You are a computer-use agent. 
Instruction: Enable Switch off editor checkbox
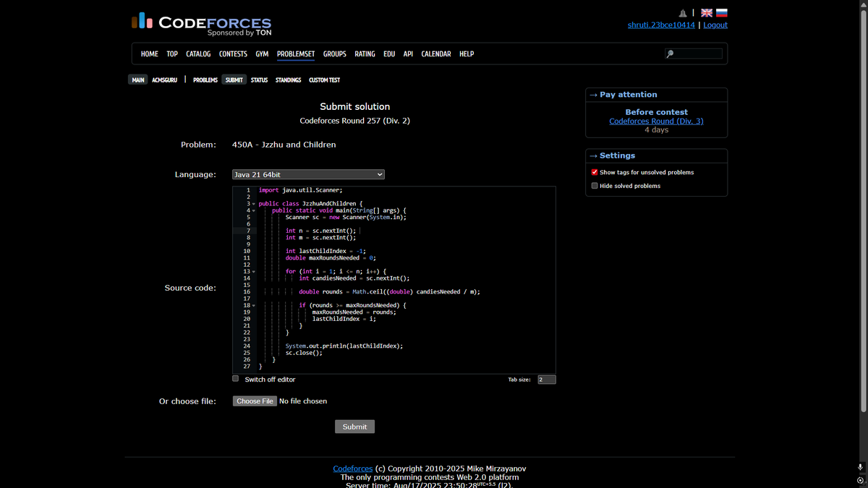point(235,379)
